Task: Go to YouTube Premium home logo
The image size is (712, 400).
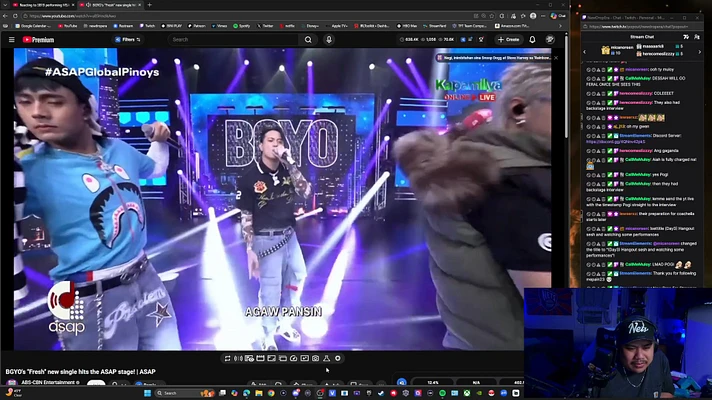Action: (x=38, y=40)
